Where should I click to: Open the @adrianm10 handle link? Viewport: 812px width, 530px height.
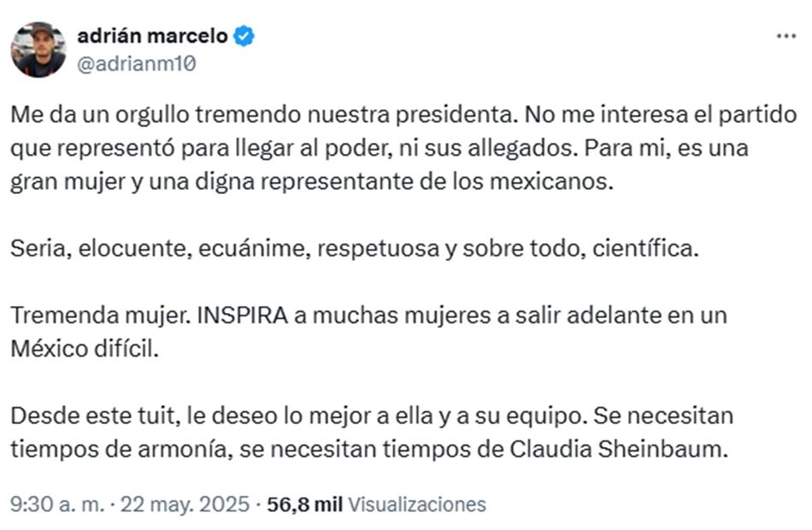137,64
